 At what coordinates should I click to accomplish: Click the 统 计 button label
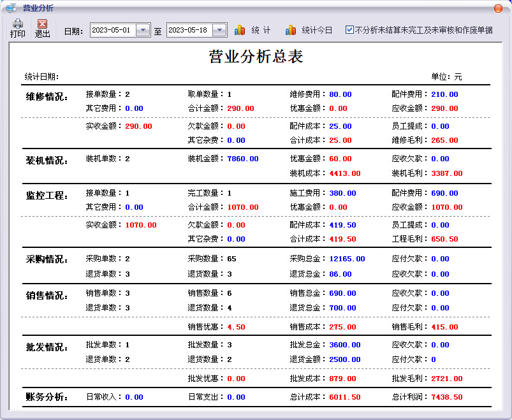click(x=261, y=31)
